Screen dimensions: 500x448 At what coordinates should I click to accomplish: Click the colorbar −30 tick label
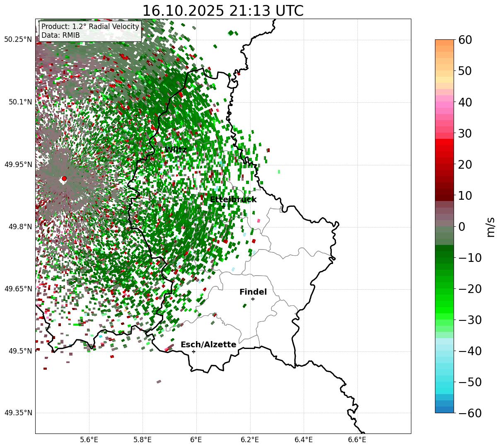(x=470, y=320)
